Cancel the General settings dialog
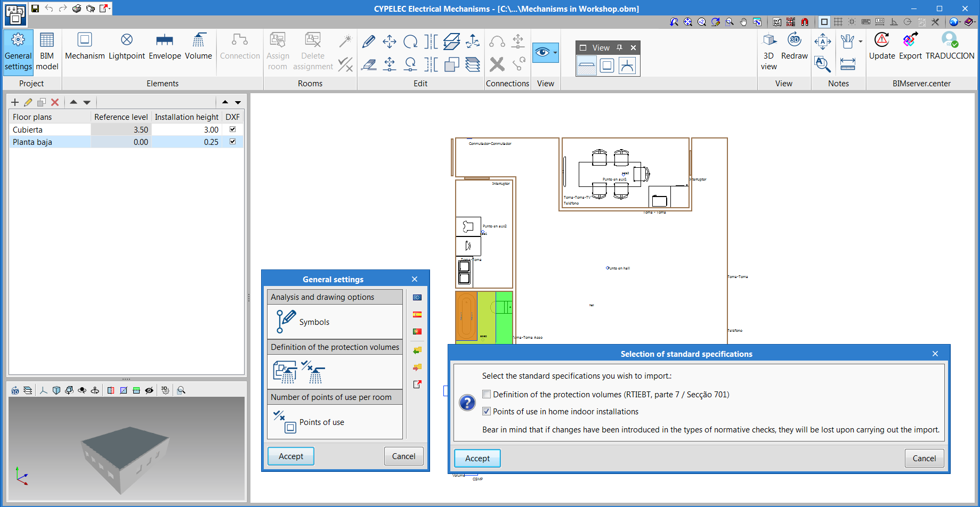 (x=403, y=456)
